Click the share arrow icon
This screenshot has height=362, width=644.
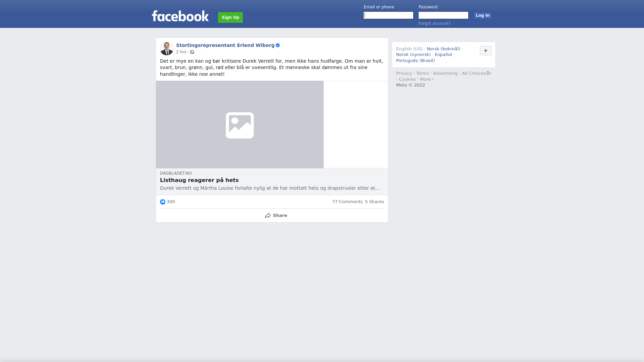268,216
